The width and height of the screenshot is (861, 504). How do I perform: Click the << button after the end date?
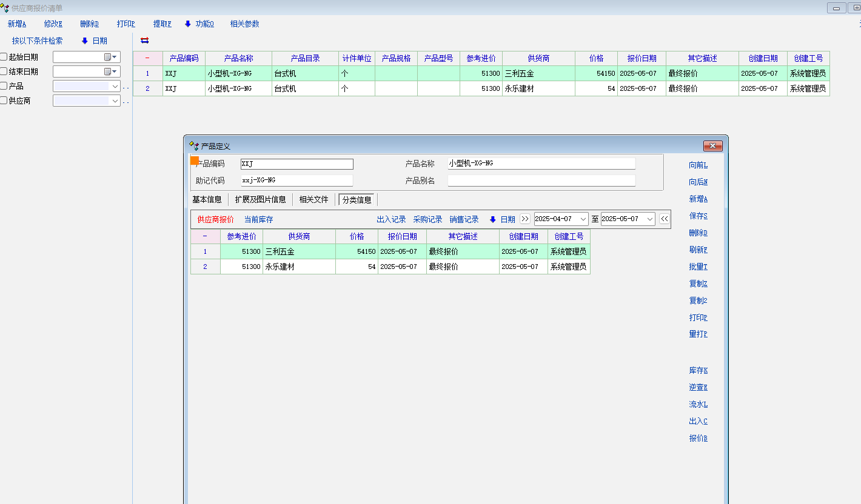(665, 219)
